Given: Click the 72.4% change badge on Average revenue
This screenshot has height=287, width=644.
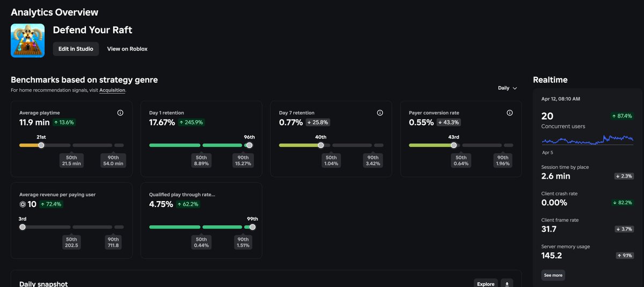Looking at the screenshot, I should (x=52, y=204).
